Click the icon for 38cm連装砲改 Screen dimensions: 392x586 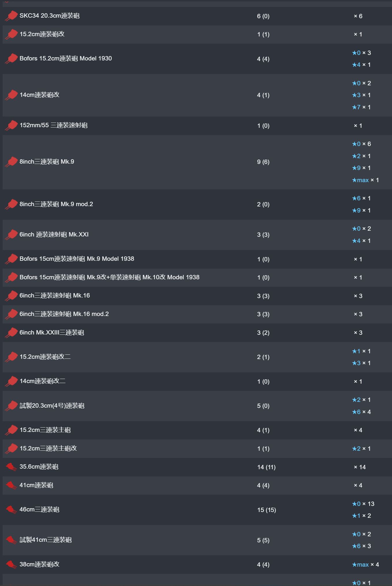pos(11,564)
